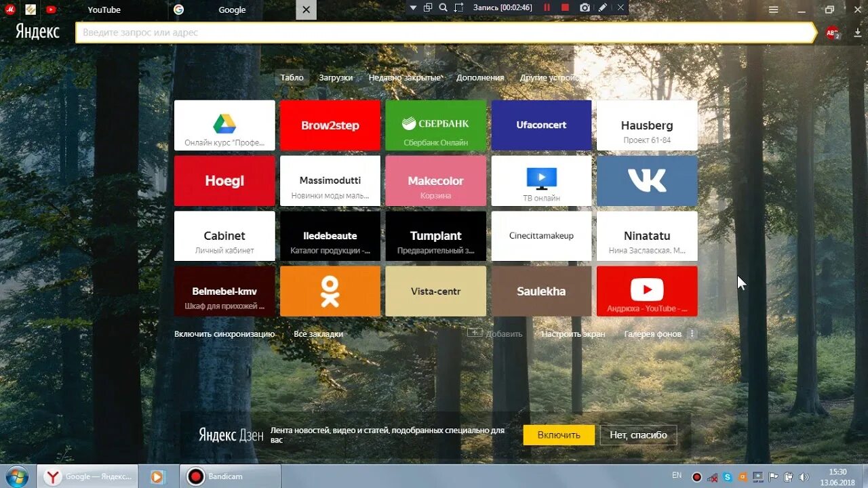Open Галерея фонов background gallery

pos(652,334)
